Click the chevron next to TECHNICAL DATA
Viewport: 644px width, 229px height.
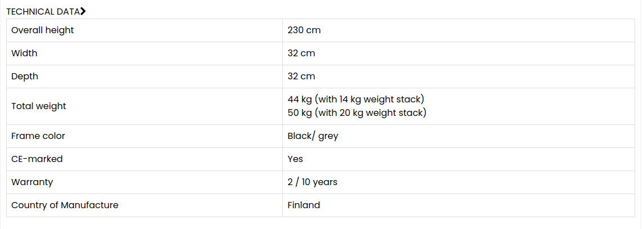tap(83, 11)
